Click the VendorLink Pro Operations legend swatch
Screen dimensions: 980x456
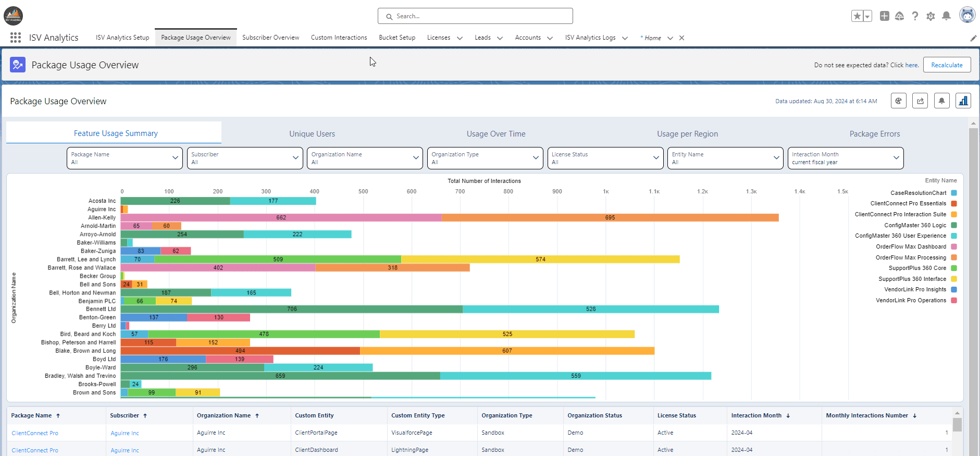coord(954,301)
